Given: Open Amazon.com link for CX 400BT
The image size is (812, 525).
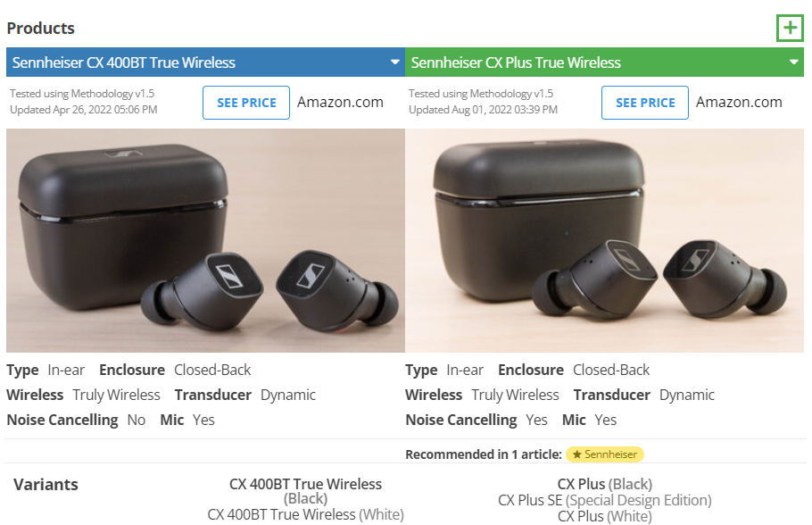Looking at the screenshot, I should (x=340, y=102).
